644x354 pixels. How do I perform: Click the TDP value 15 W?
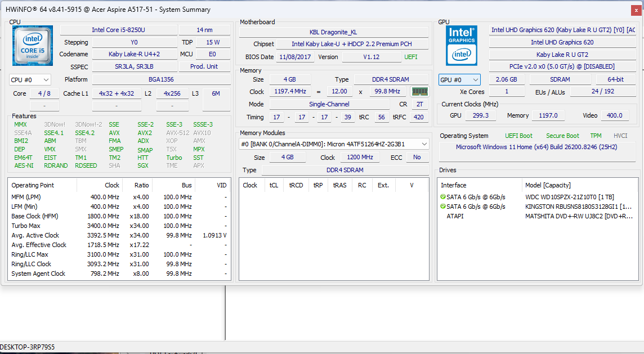coord(213,42)
